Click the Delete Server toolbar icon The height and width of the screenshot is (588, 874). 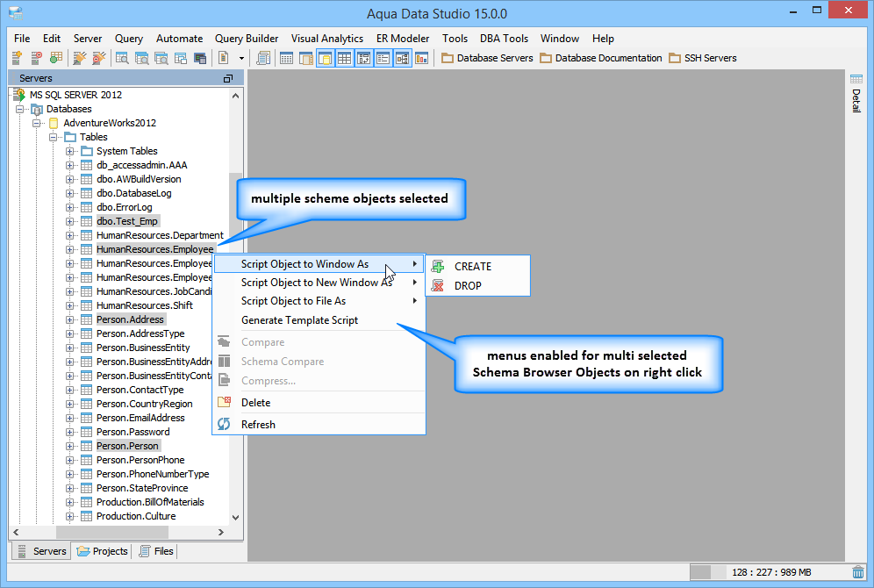[x=36, y=57]
